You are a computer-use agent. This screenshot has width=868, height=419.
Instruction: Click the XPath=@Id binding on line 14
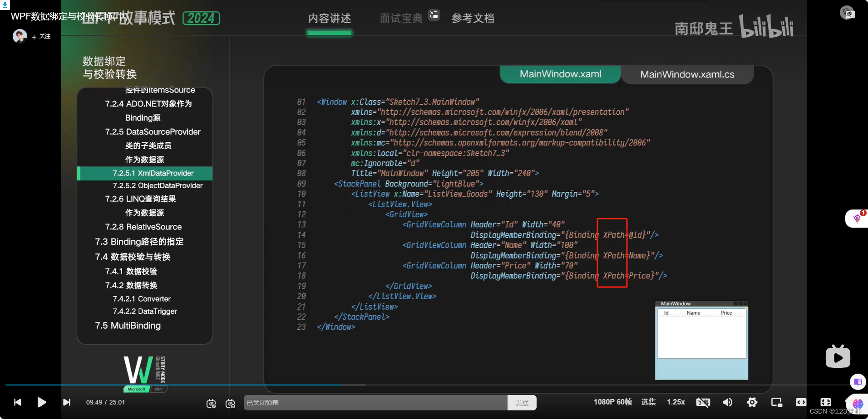[624, 235]
